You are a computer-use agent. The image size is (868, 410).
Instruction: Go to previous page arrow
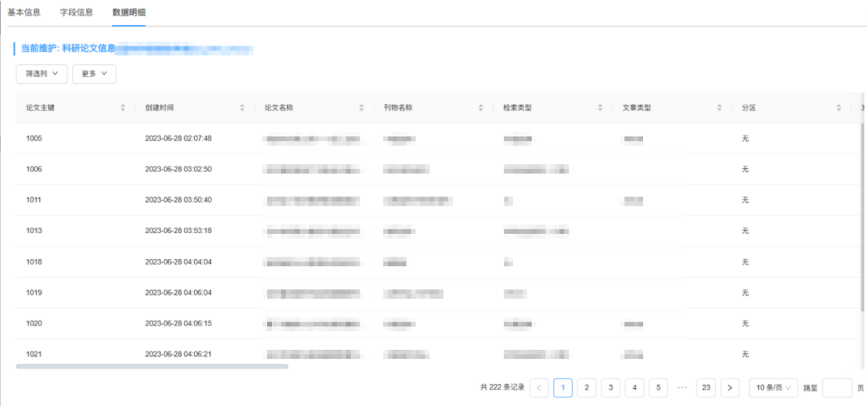(539, 388)
